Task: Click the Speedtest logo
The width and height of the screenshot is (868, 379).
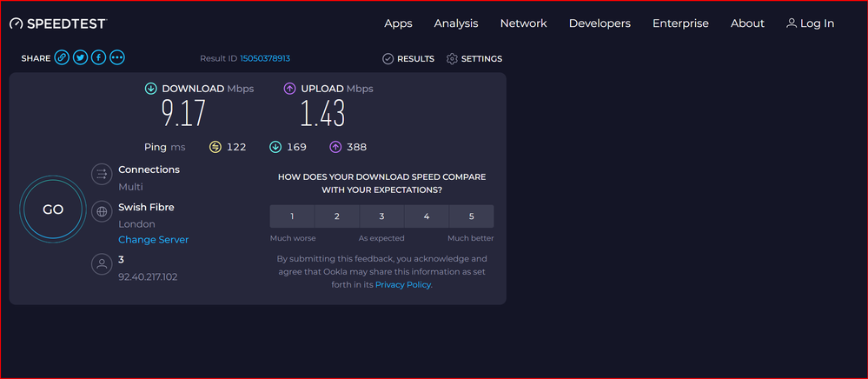Action: coord(58,23)
